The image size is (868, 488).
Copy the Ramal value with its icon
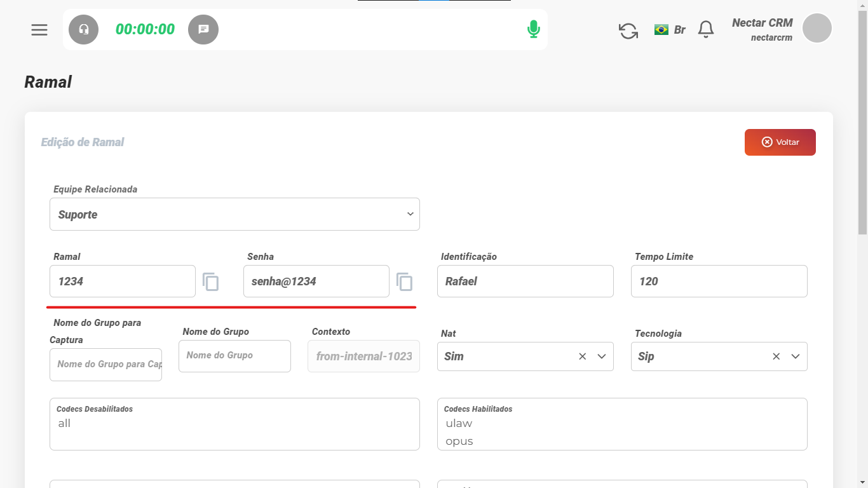[211, 281]
